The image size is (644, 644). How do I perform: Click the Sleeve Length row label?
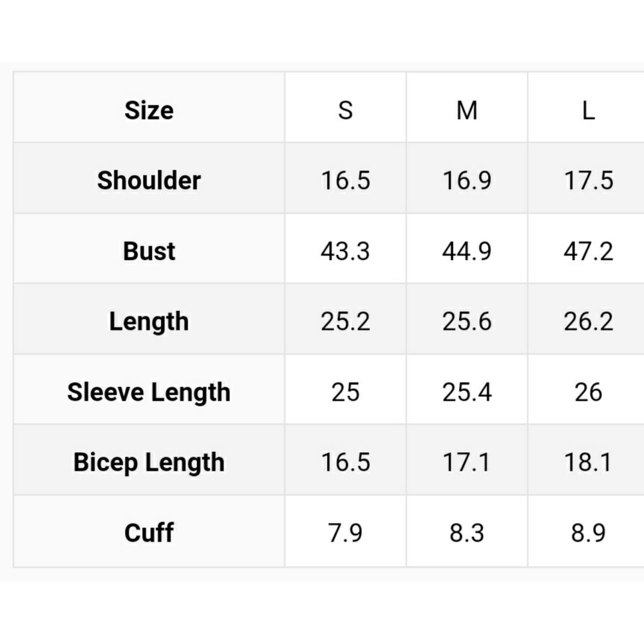[149, 392]
